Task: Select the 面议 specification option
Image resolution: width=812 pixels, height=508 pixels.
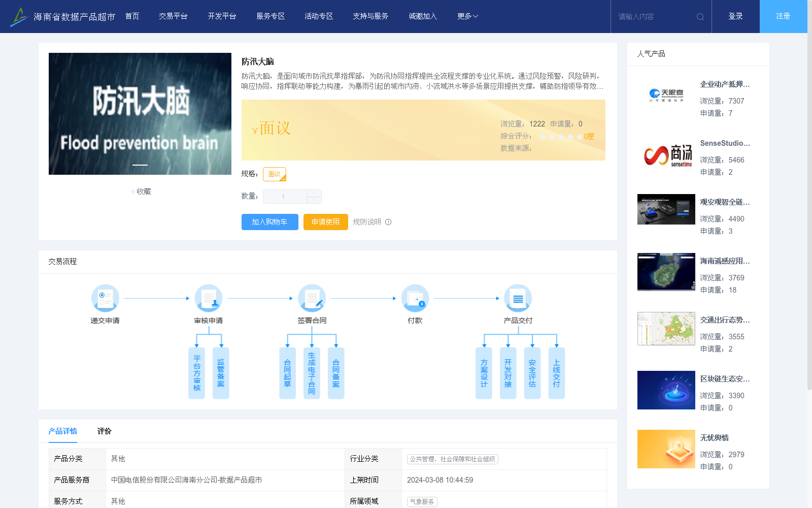Action: tap(275, 174)
